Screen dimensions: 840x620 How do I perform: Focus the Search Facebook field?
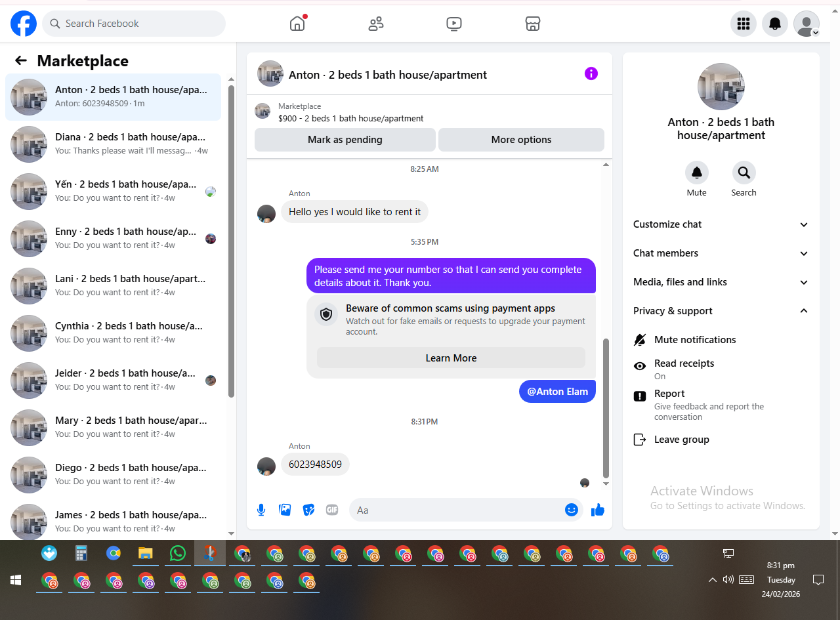pos(134,24)
